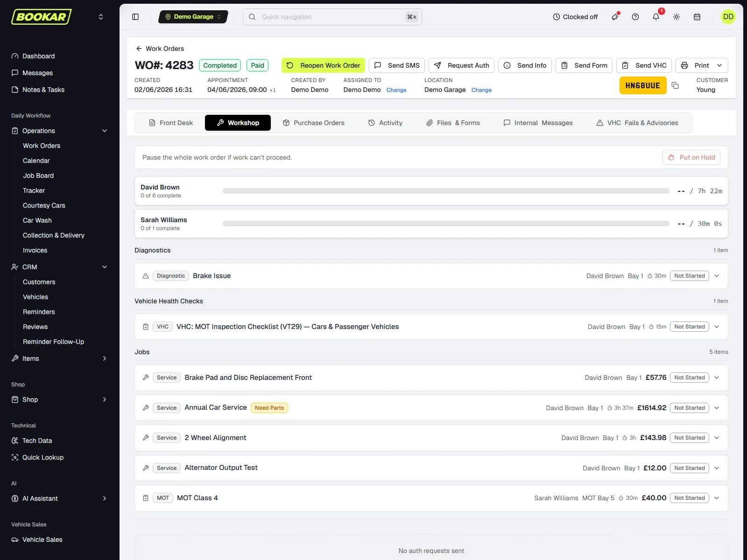The width and height of the screenshot is (747, 560).
Task: Open the calendar icon in the header
Action: (x=697, y=17)
